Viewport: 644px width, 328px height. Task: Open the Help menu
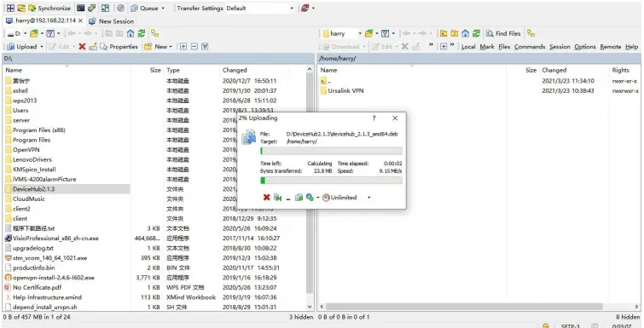click(632, 47)
